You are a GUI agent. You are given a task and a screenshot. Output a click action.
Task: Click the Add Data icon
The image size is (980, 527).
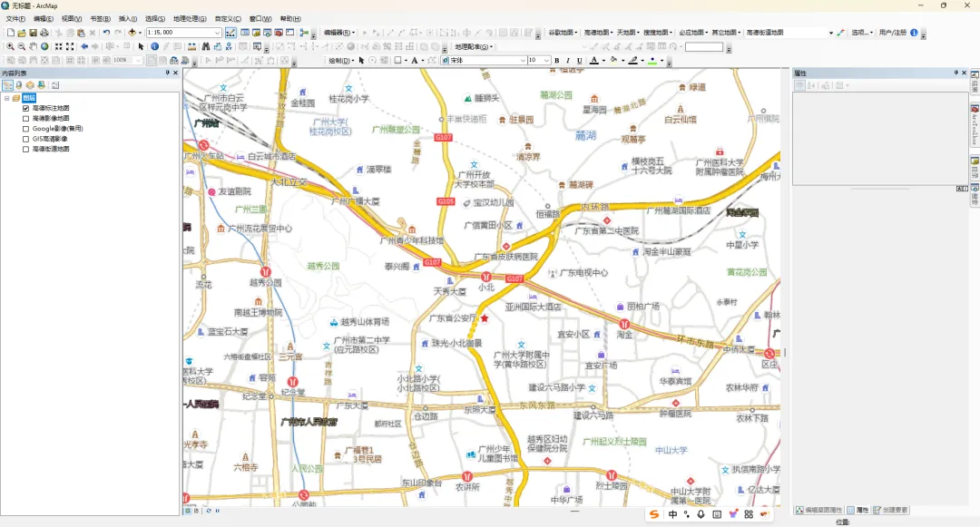[x=132, y=33]
